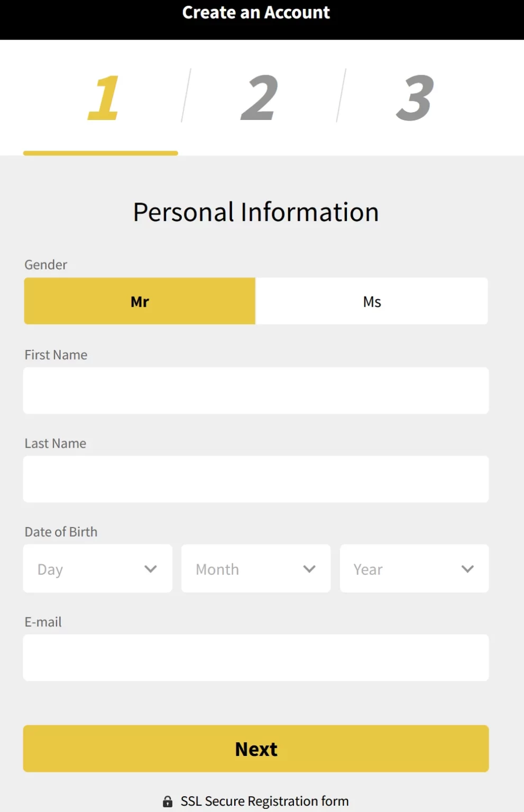Image resolution: width=524 pixels, height=812 pixels.
Task: Click the Create an Account header title
Action: [256, 12]
